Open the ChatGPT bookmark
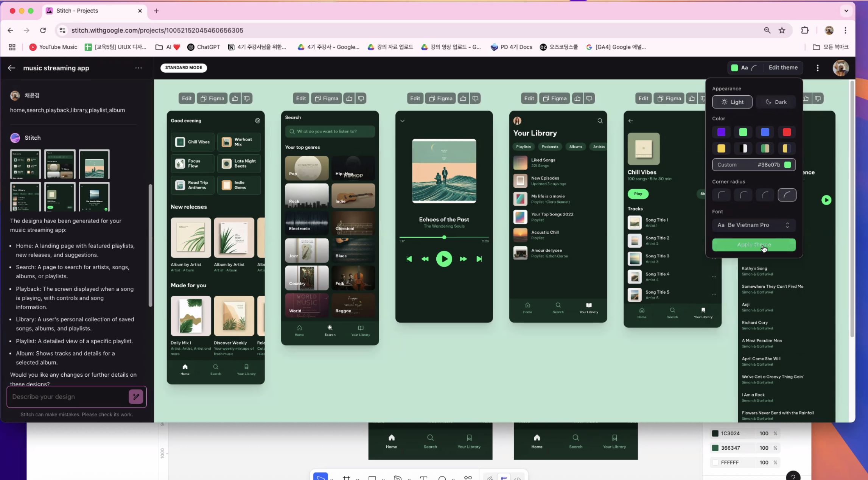 coord(204,47)
